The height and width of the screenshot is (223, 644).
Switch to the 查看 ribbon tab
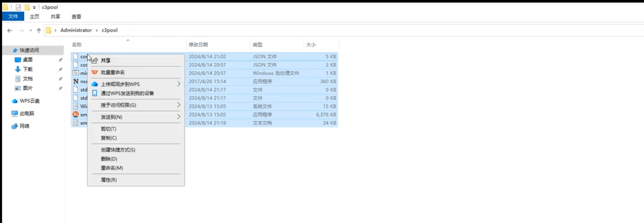(x=77, y=17)
